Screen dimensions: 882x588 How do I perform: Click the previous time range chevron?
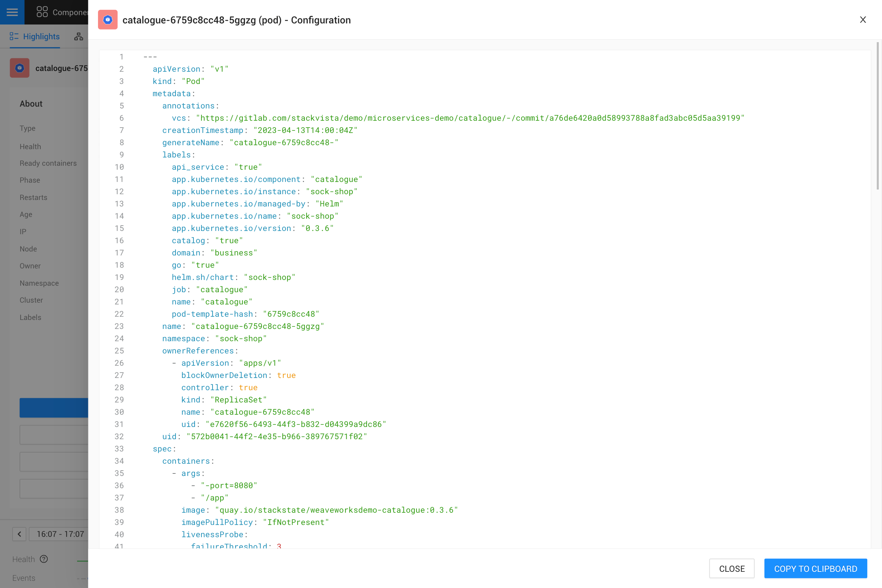point(19,534)
